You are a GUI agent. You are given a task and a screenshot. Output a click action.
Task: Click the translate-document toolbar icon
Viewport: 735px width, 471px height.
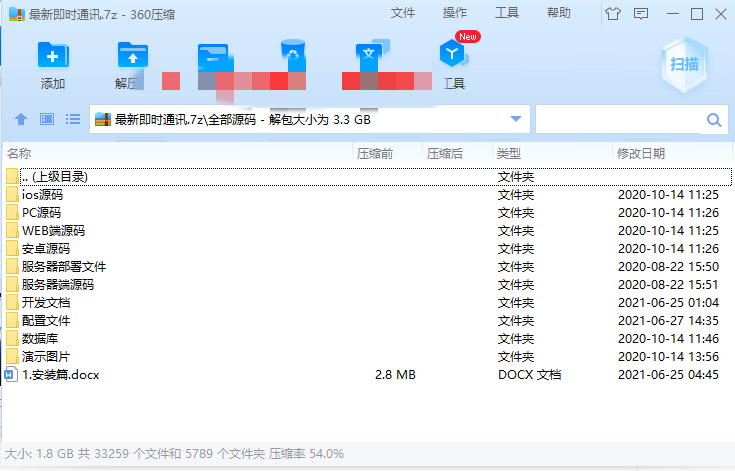pyautogui.click(x=373, y=54)
